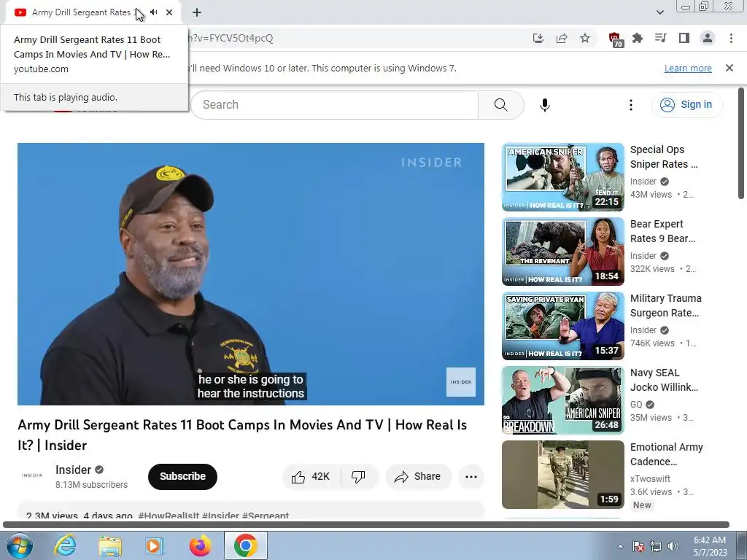
Task: Open the Insider channel name link
Action: 73,470
